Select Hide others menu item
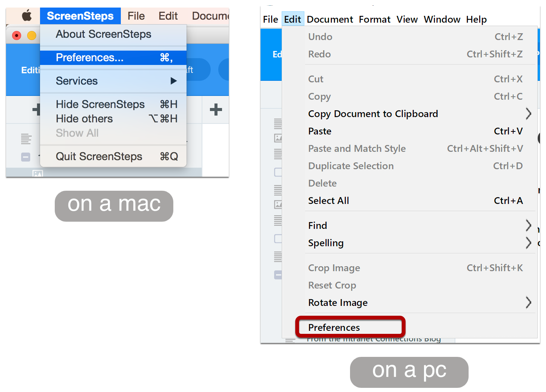This screenshot has width=546, height=392. (113, 119)
